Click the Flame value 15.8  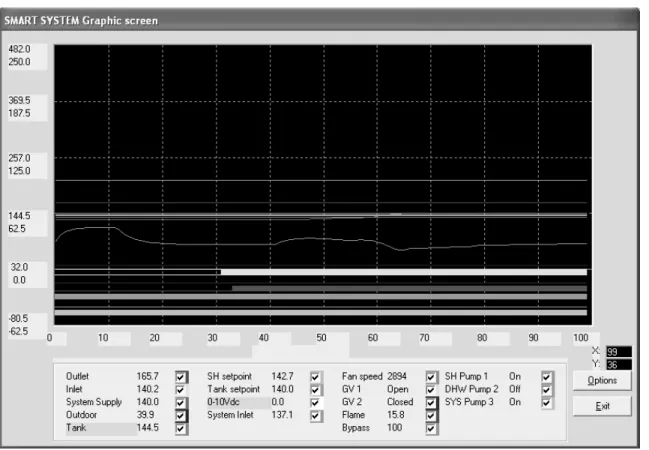pos(396,415)
